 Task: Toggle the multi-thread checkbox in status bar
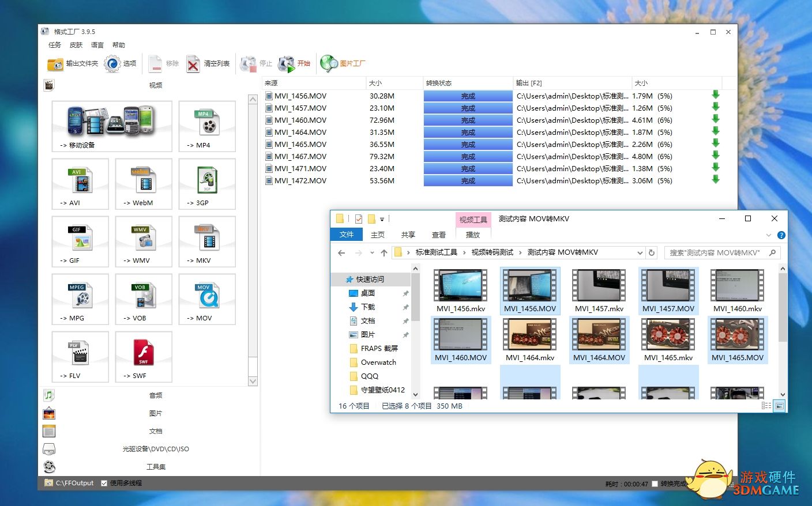coord(104,484)
